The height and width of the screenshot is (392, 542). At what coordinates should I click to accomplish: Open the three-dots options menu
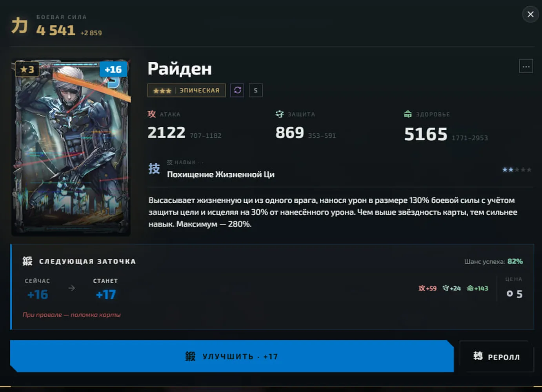point(526,66)
